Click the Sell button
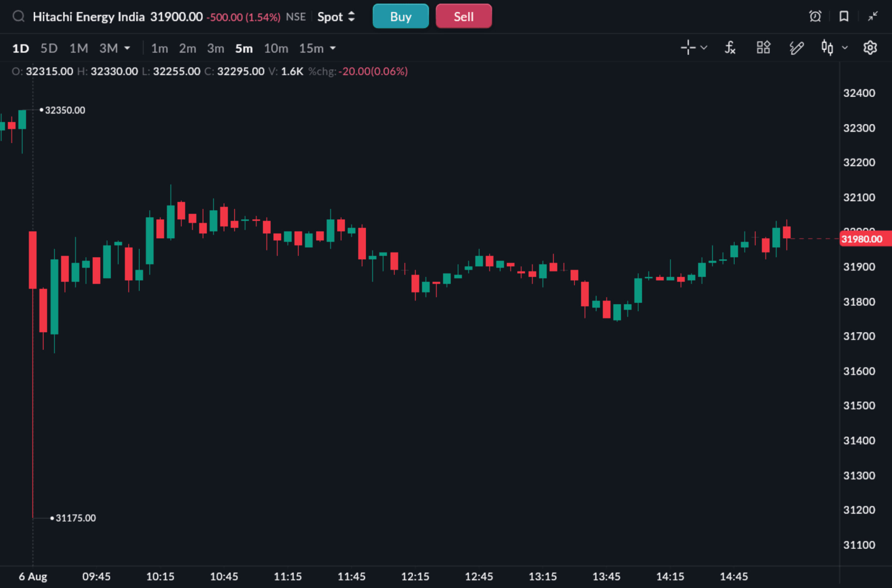This screenshot has width=892, height=588. 464,16
